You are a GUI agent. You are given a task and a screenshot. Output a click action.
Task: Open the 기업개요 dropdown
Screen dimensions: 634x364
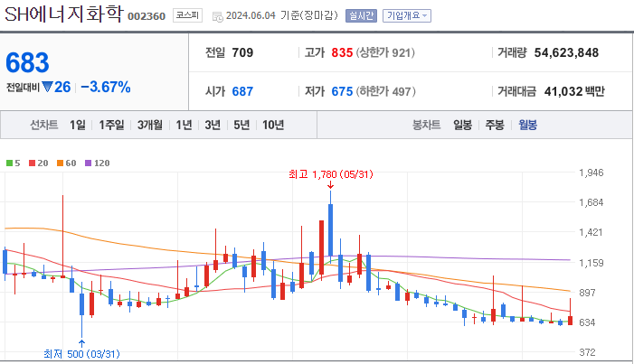pos(407,15)
